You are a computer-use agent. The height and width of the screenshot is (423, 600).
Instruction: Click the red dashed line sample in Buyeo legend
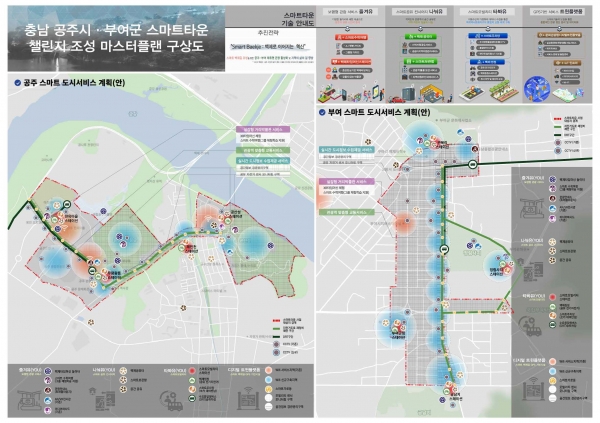(557, 119)
